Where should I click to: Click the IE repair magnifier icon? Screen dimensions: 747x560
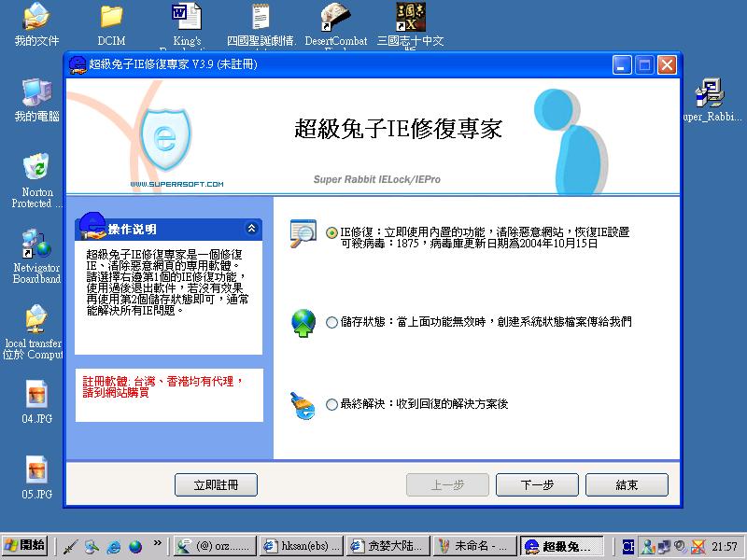pos(303,233)
